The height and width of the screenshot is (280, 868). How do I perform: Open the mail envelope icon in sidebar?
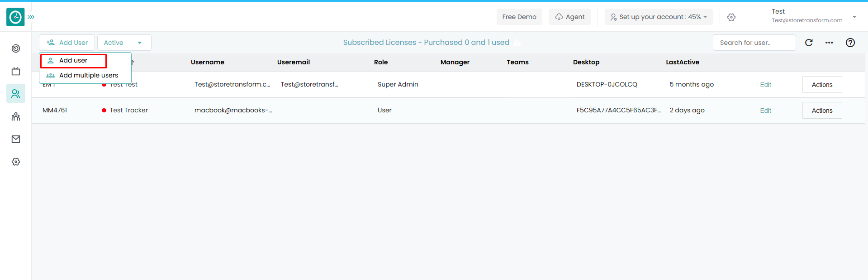[16, 139]
